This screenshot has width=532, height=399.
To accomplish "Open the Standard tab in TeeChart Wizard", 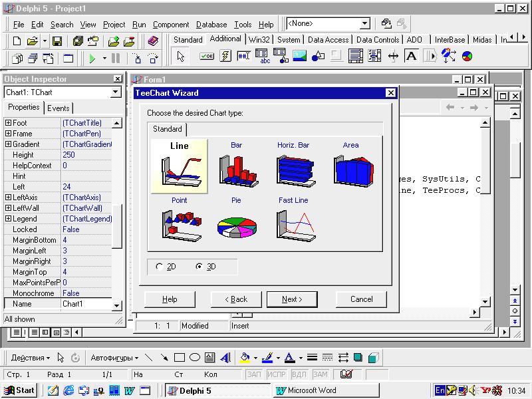I will [x=168, y=129].
